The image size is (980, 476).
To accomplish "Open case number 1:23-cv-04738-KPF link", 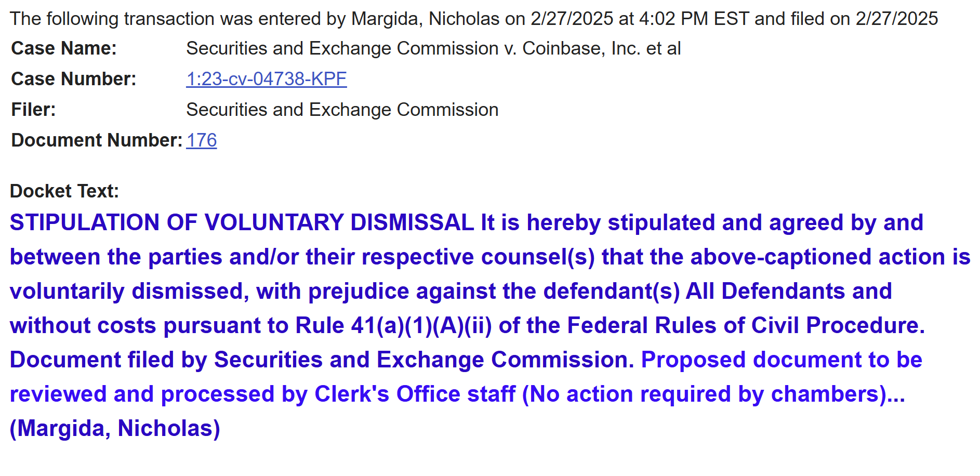I will (266, 79).
